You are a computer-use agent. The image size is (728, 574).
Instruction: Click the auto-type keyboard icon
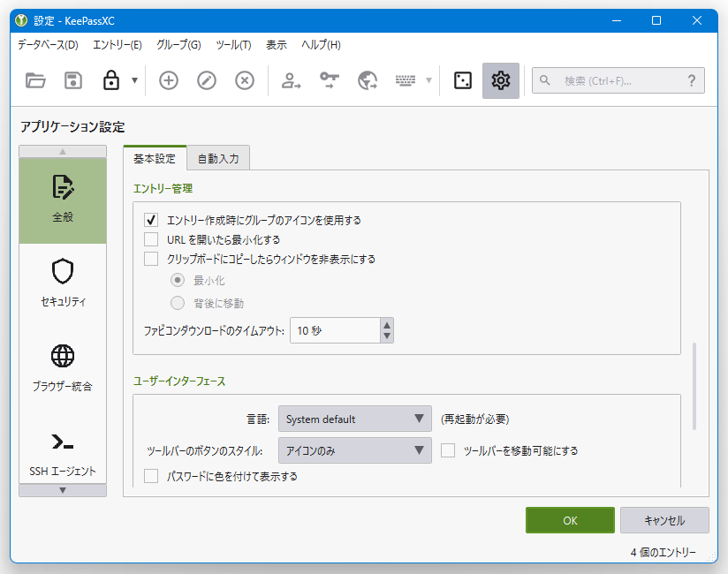coord(406,80)
